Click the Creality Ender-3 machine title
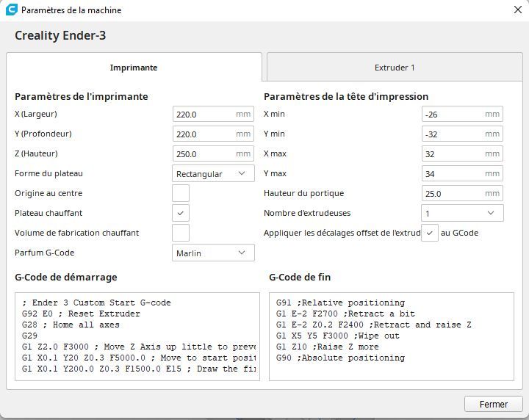 point(60,35)
